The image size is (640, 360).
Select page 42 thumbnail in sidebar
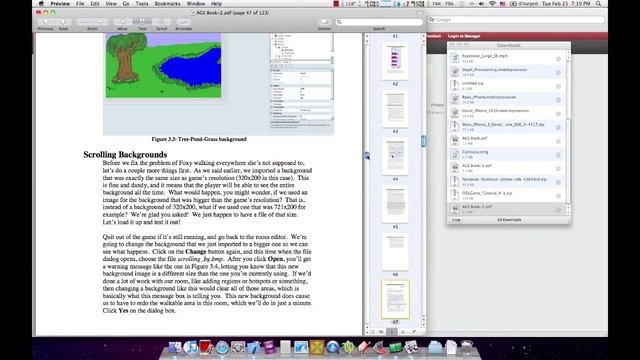pyautogui.click(x=395, y=62)
